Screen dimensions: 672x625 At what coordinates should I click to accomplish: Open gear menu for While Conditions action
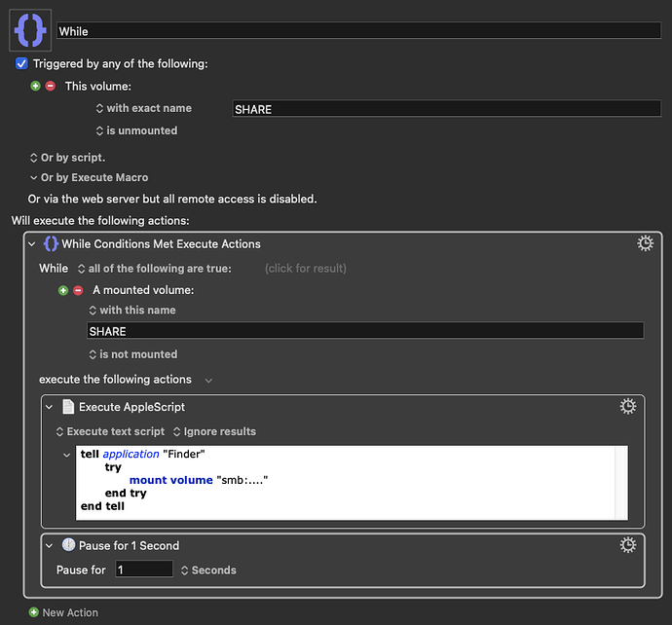coord(644,243)
